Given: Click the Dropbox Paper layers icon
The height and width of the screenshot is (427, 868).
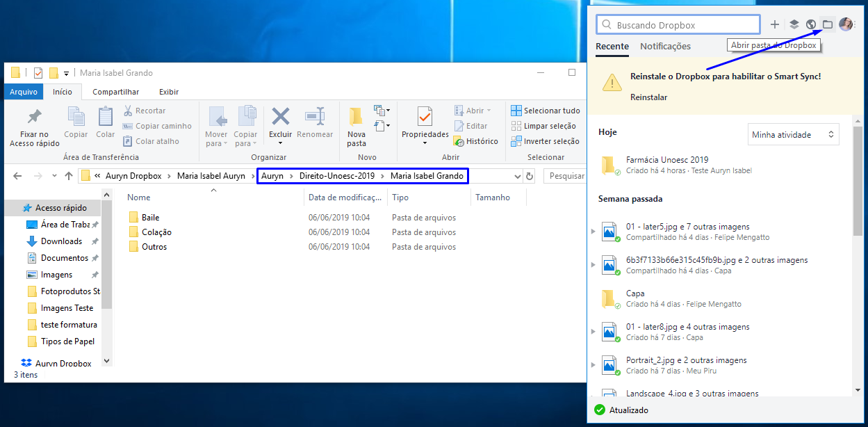Looking at the screenshot, I should tap(794, 24).
